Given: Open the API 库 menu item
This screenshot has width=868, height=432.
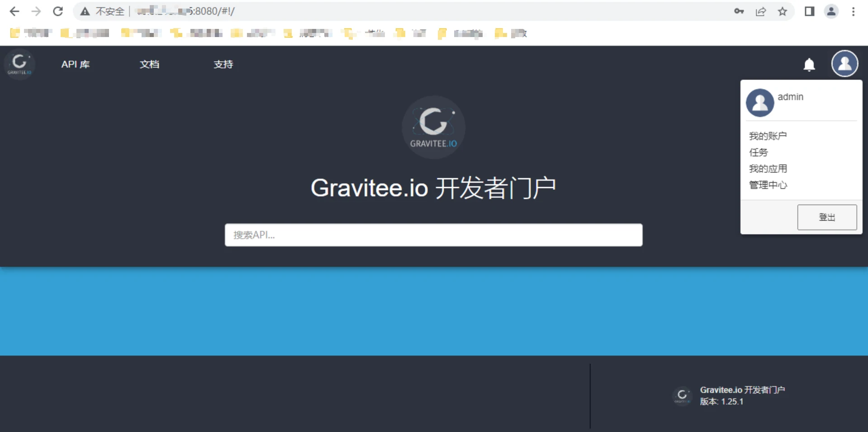Looking at the screenshot, I should 76,64.
